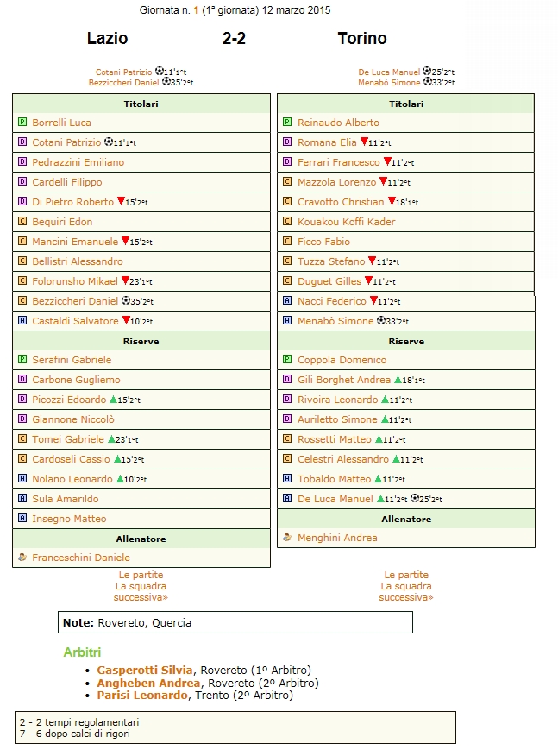Go to 'La squadra successiva»' under Lazio

click(x=141, y=591)
